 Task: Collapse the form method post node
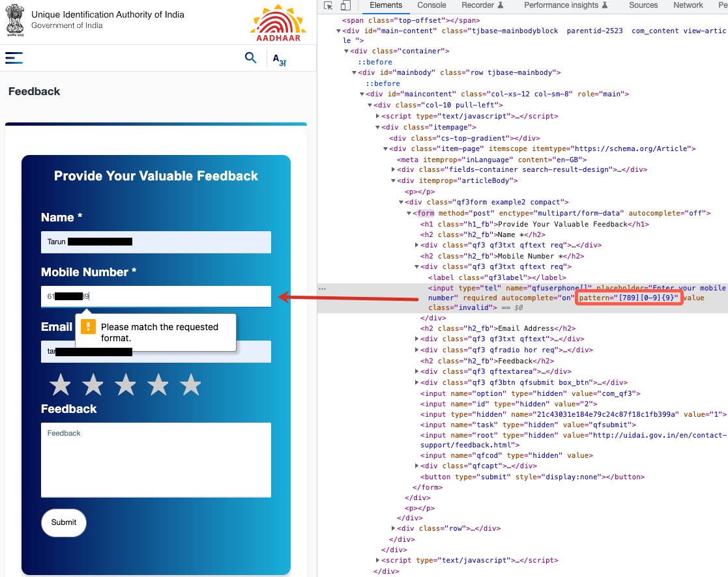tap(409, 214)
